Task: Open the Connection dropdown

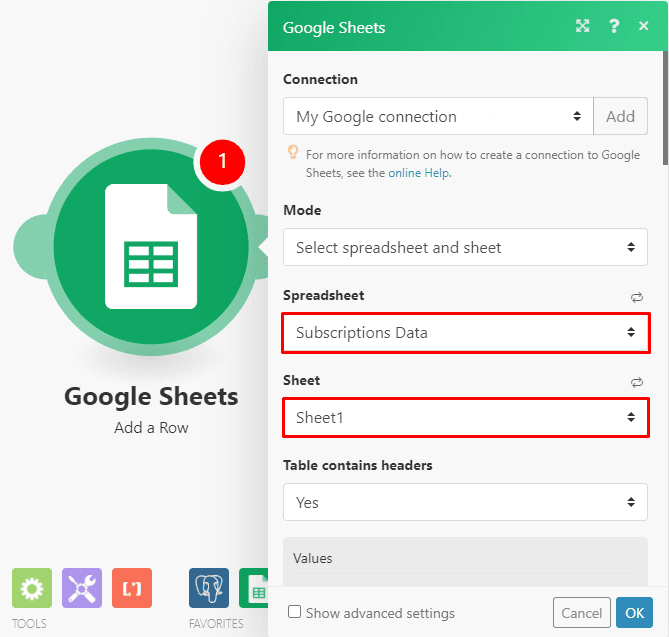Action: [438, 117]
